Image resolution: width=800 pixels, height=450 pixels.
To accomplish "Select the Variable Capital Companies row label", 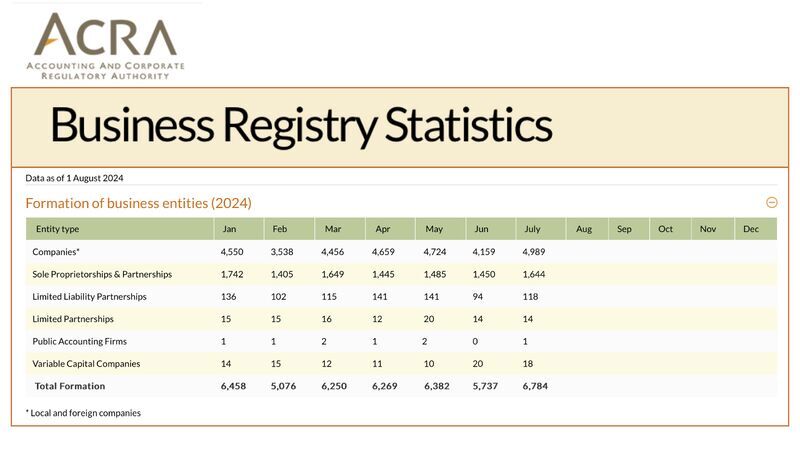I will (x=86, y=364).
